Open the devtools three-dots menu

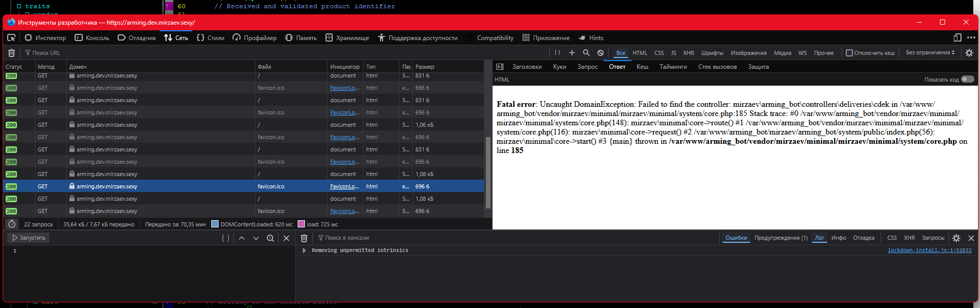[971, 37]
